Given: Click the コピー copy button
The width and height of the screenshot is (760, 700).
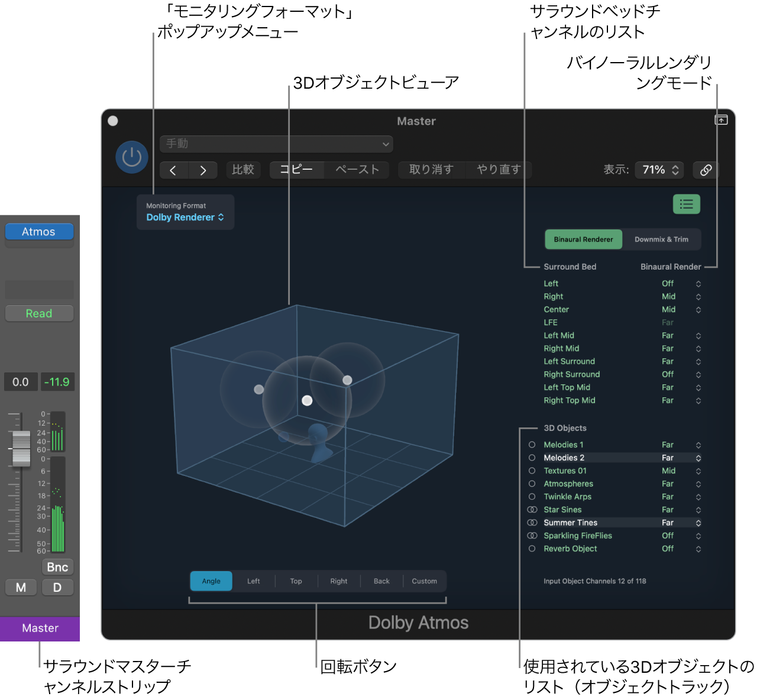Looking at the screenshot, I should [x=296, y=170].
